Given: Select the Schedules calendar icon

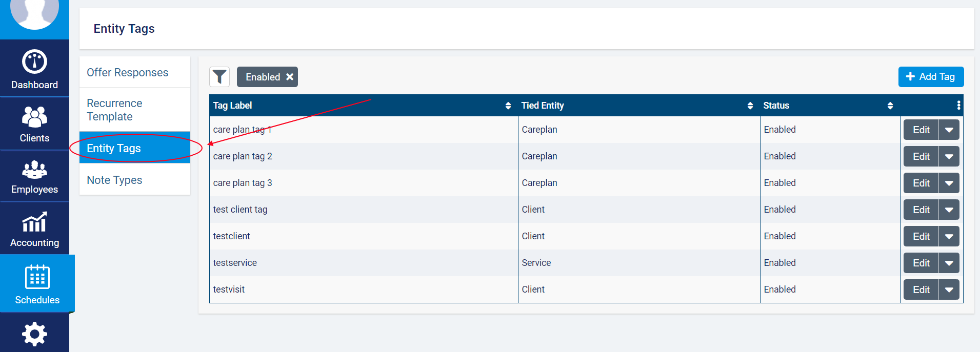Looking at the screenshot, I should [x=37, y=277].
